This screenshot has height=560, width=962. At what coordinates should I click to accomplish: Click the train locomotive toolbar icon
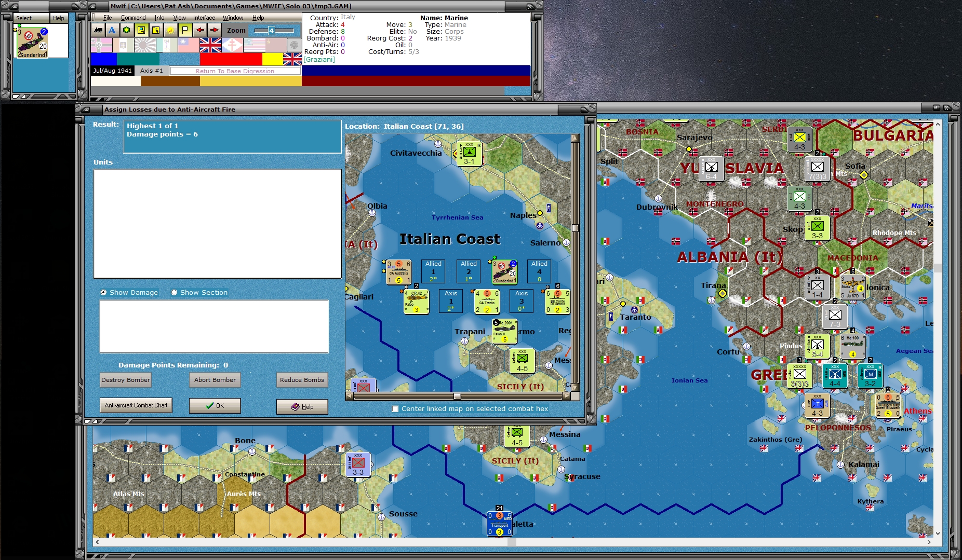[x=98, y=30]
